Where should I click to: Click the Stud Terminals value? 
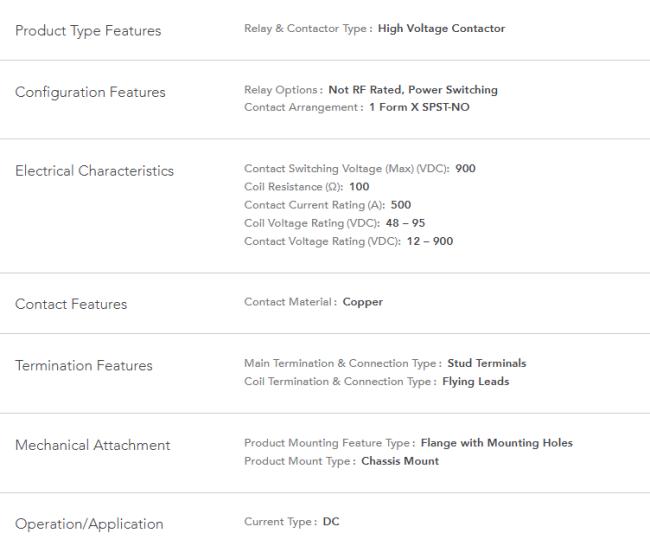point(487,364)
